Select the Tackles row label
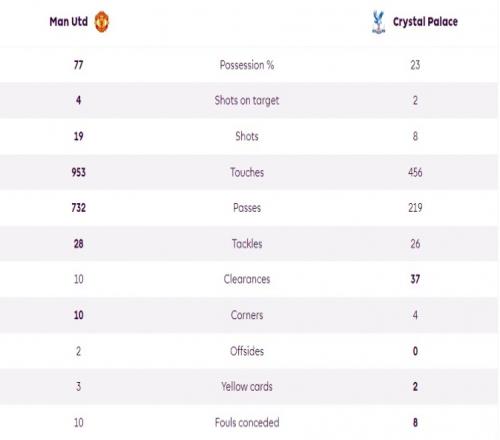 [x=247, y=244]
